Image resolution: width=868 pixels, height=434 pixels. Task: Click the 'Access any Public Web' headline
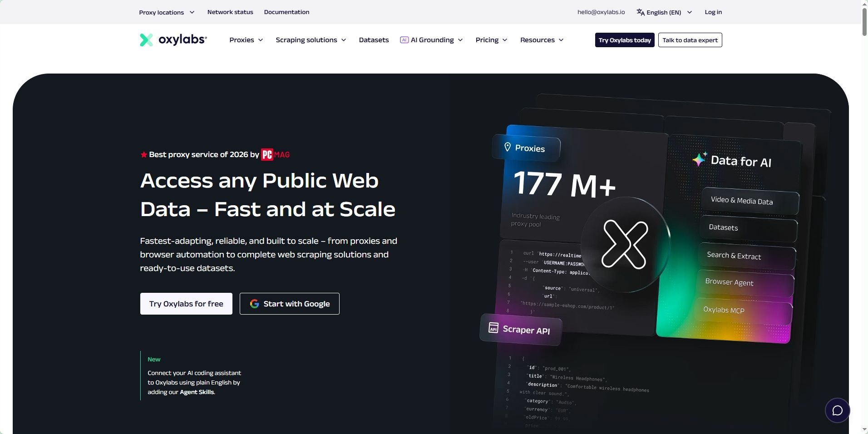tap(259, 181)
